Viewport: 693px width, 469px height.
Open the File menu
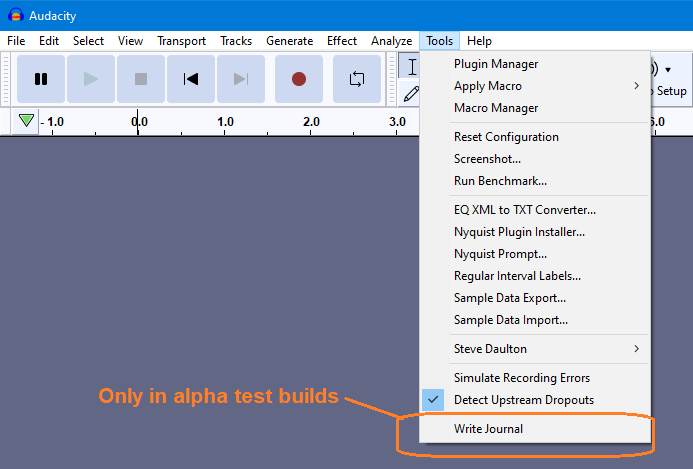tap(16, 41)
